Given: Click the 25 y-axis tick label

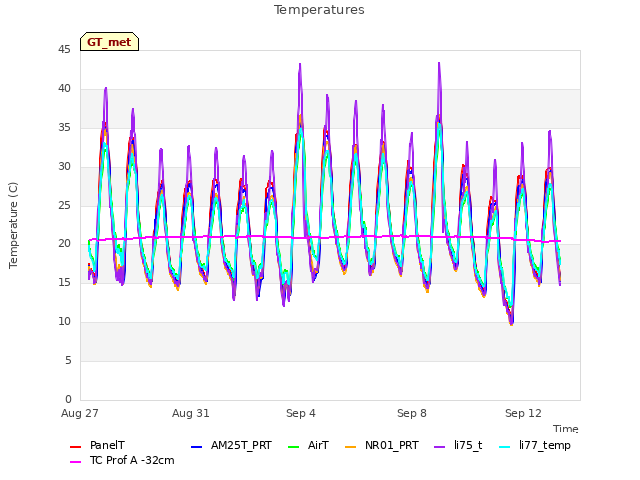Looking at the screenshot, I should coord(64,205).
